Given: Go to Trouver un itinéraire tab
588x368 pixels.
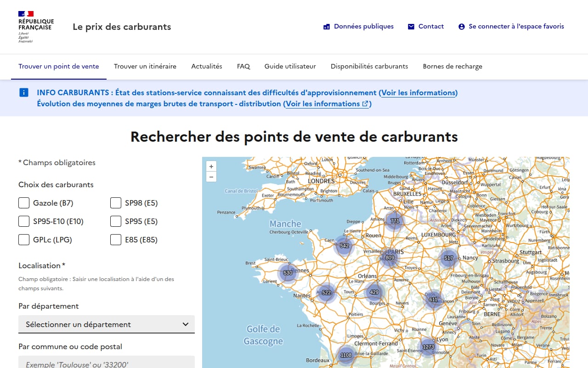Looking at the screenshot, I should (x=145, y=66).
